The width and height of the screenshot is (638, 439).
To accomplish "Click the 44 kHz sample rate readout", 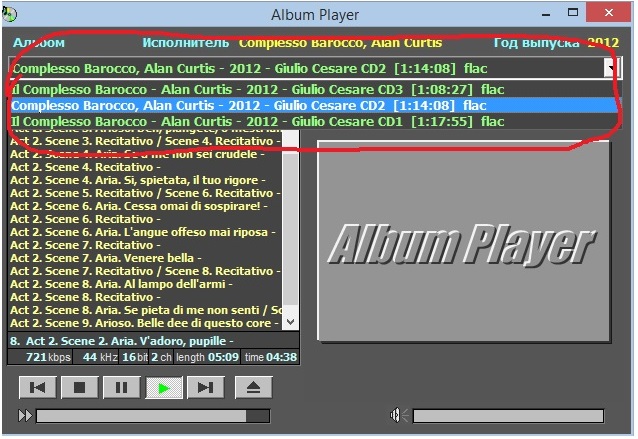I will click(100, 357).
